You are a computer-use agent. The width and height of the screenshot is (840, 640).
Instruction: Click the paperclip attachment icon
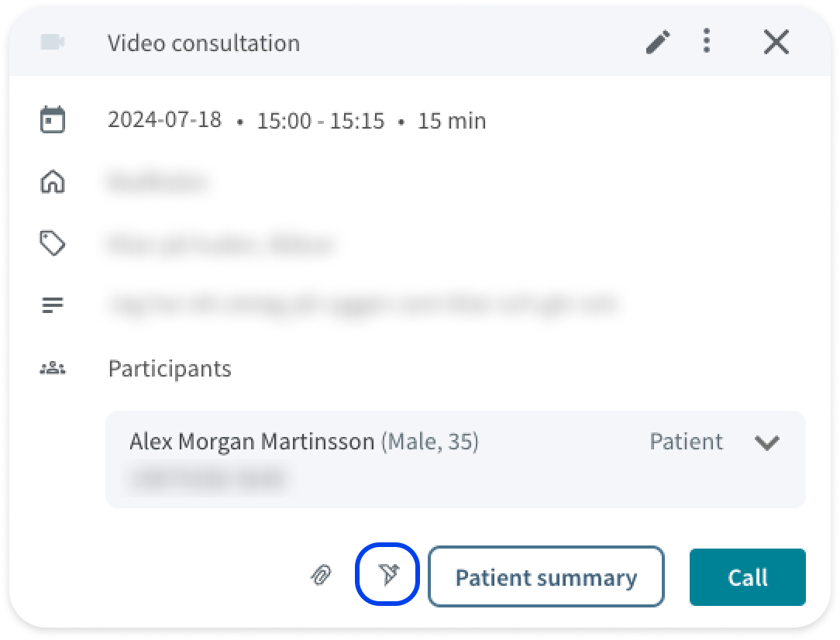coord(322,575)
